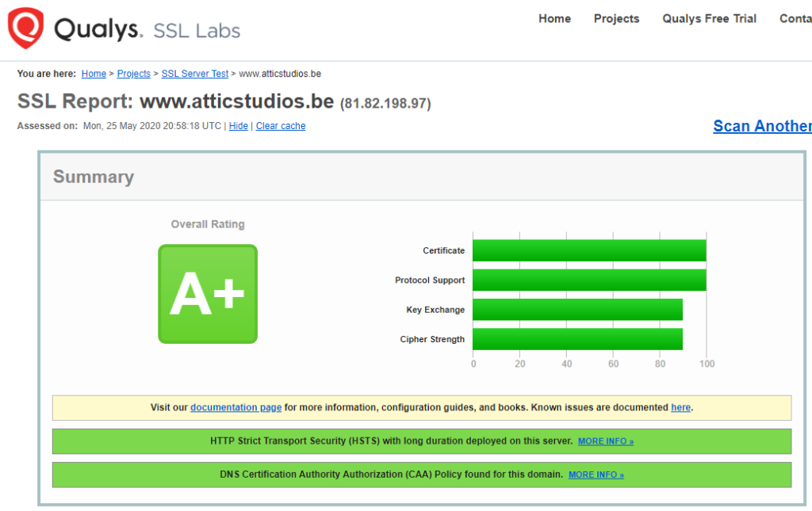The image size is (812, 511).
Task: Click the 'SSL Report: www.atticstudios.be' heading
Action: 175,101
